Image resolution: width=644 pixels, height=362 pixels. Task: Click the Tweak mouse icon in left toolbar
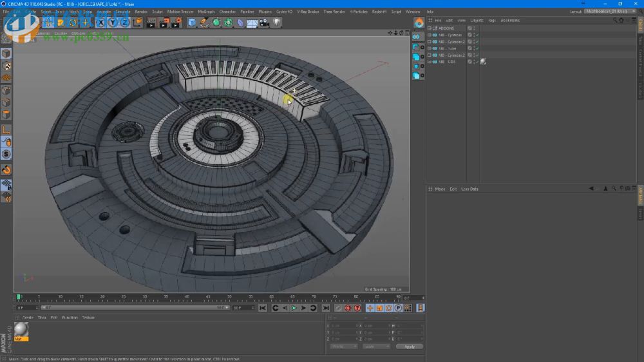coord(6,142)
